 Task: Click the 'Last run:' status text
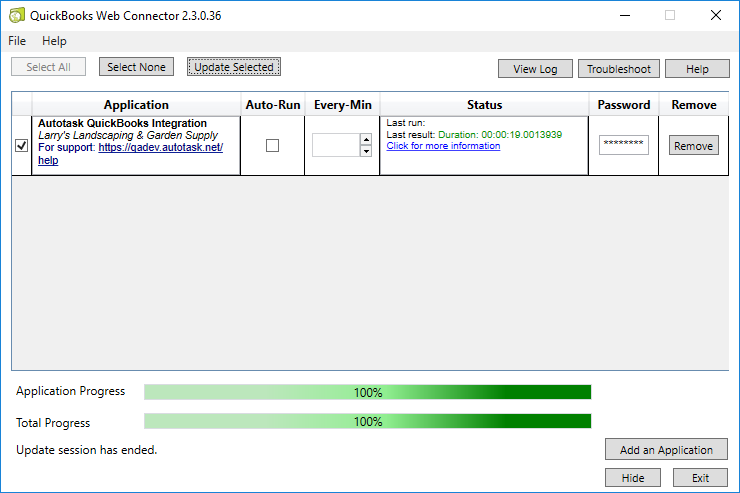tap(405, 123)
